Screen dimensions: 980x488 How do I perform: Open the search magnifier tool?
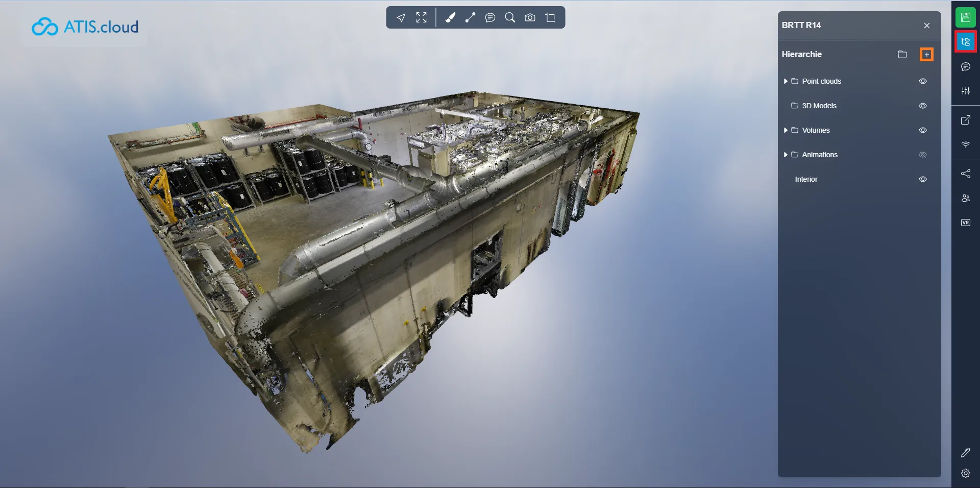(x=510, y=18)
